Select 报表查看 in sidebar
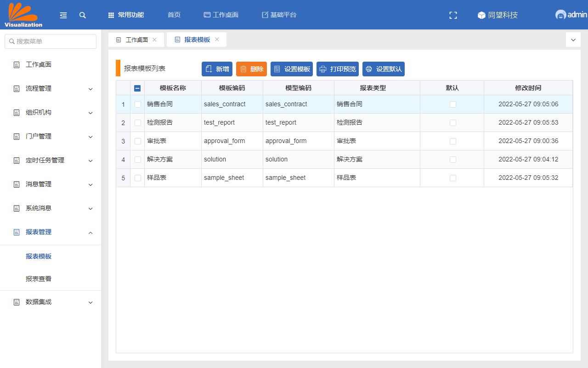588x368 pixels. 39,279
